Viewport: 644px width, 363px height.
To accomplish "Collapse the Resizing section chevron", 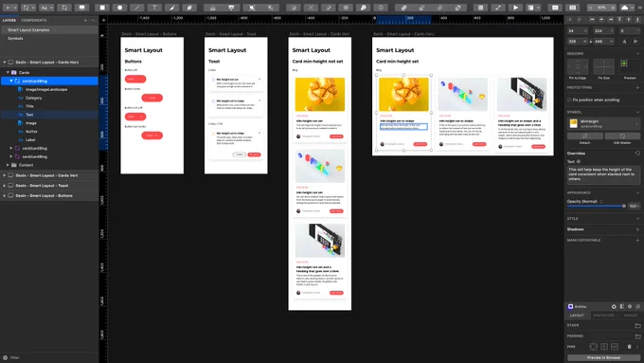I will click(x=637, y=53).
